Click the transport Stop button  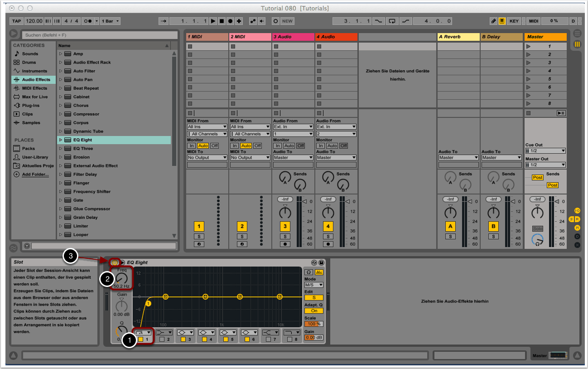pos(222,21)
